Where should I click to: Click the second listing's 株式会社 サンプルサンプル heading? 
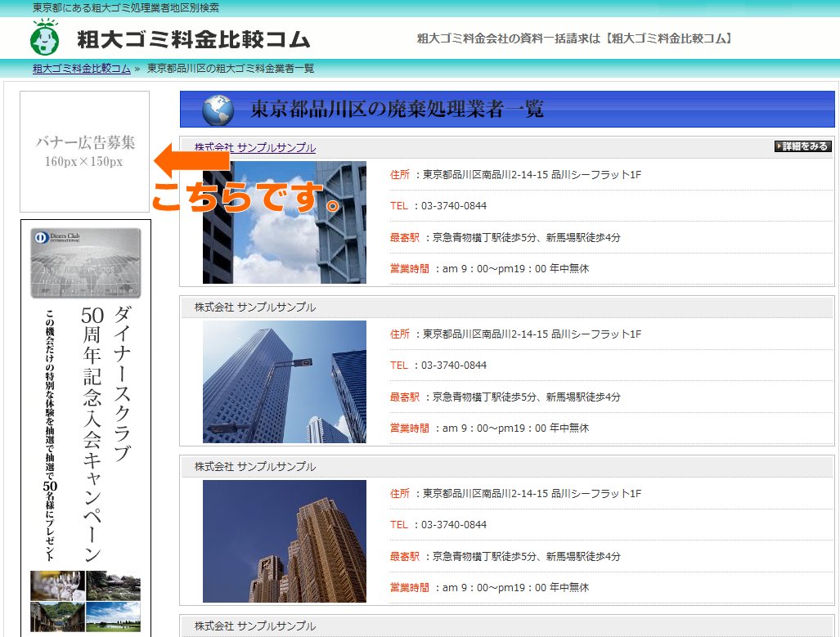coord(255,307)
